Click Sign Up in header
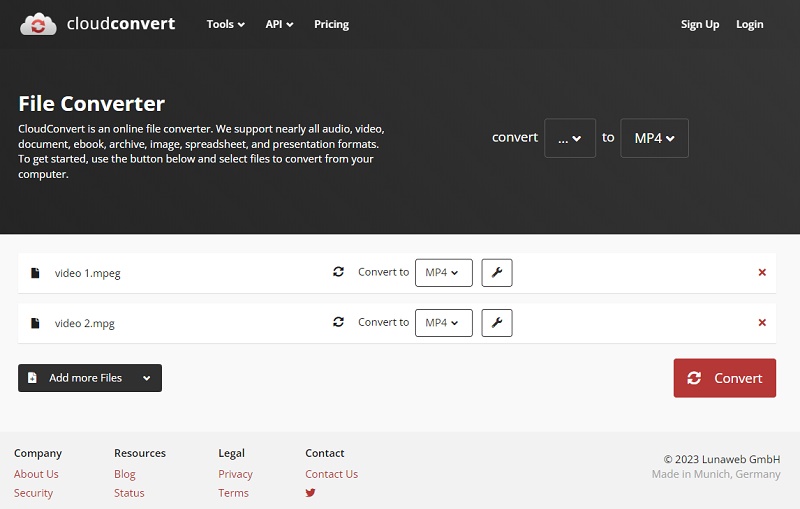 [x=700, y=24]
